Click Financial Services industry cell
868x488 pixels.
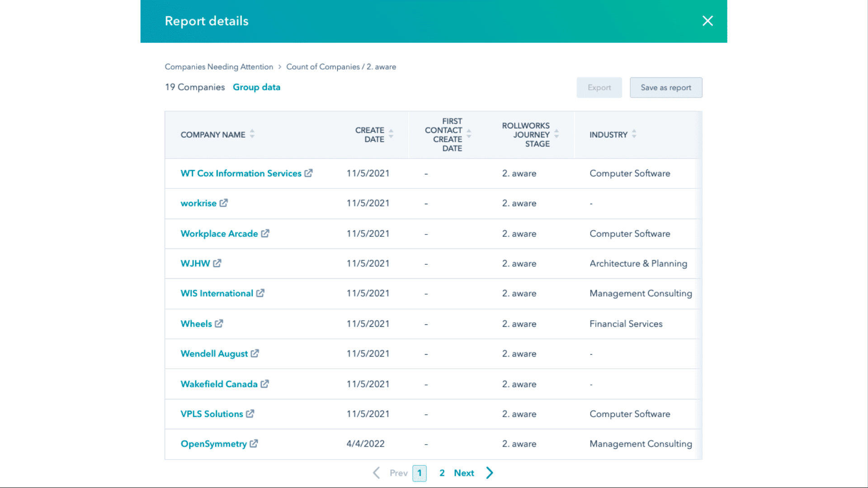626,324
